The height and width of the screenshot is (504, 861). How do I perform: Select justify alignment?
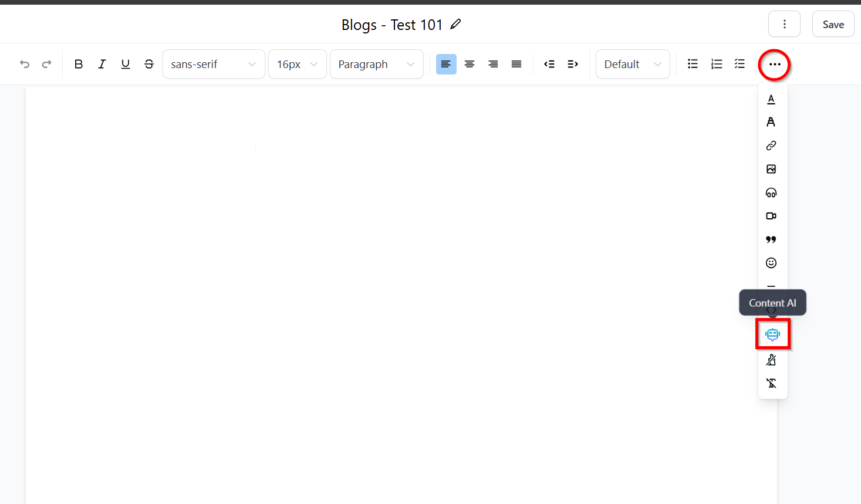pos(516,64)
